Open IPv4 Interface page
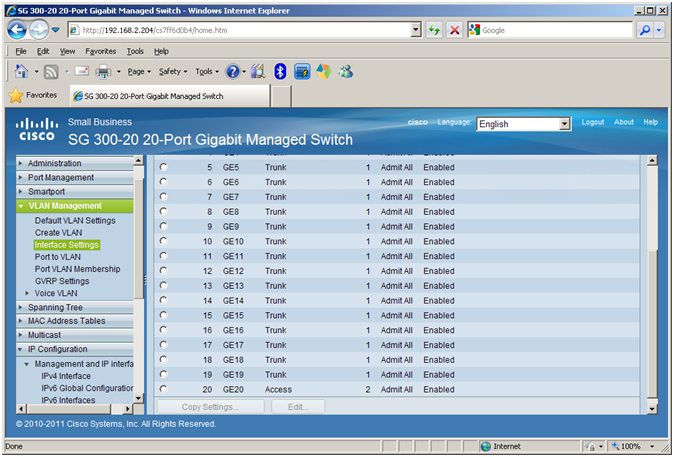The height and width of the screenshot is (457, 674). [66, 376]
